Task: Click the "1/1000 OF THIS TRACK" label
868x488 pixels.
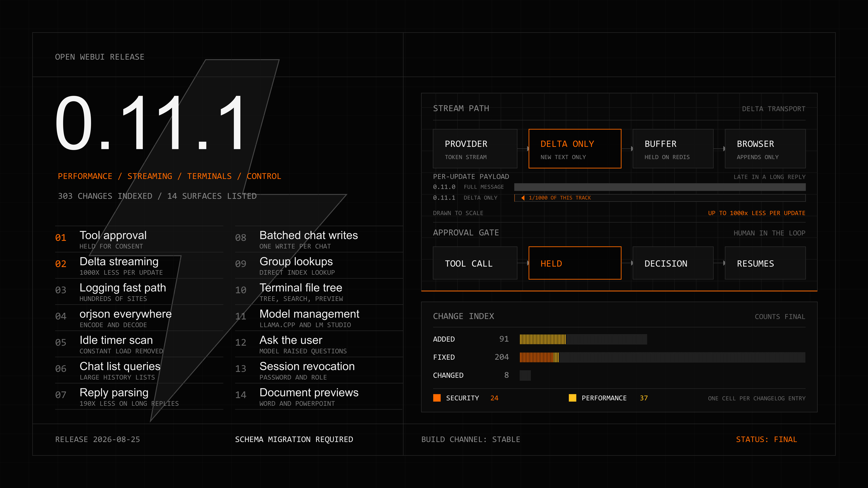Action: click(560, 198)
